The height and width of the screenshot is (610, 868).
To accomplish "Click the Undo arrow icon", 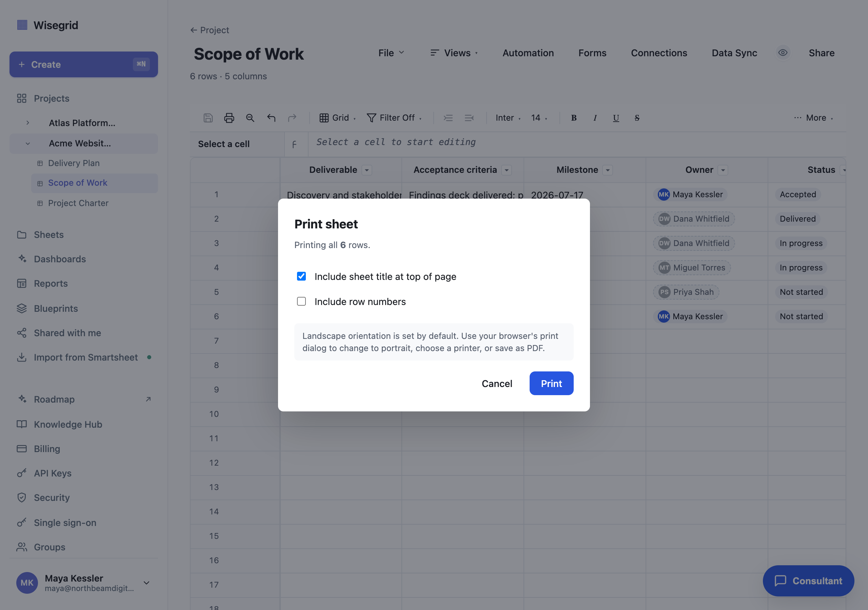I will coord(271,118).
